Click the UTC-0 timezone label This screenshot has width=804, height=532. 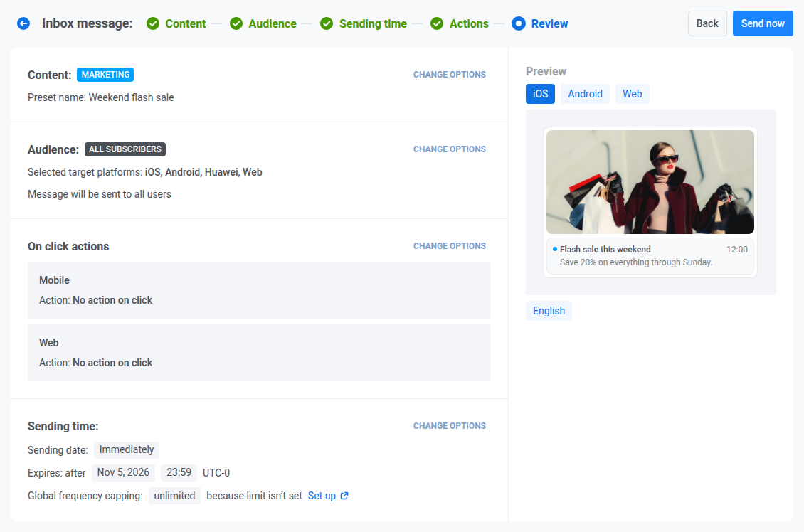tap(216, 472)
